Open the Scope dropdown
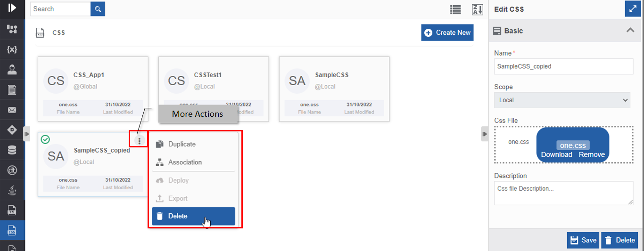The image size is (644, 251). (562, 100)
